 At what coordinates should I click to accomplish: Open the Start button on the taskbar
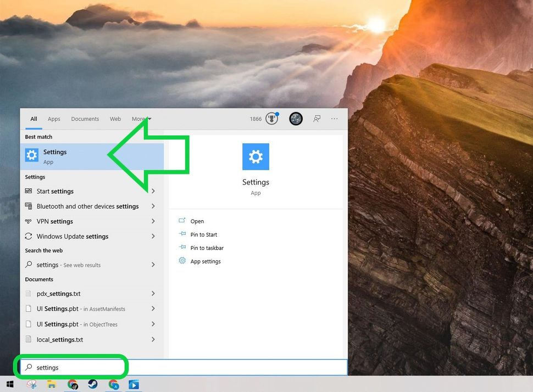(x=10, y=384)
